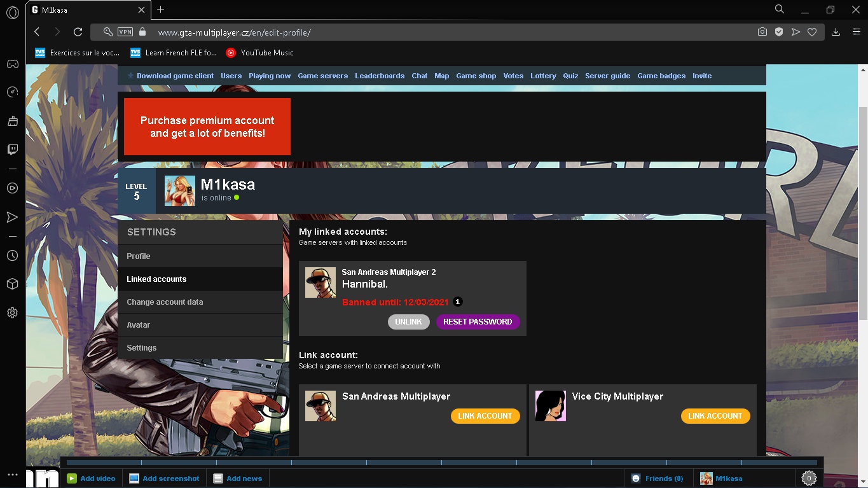The image size is (868, 488).
Task: Open the bottom bar gear with counter
Action: [809, 478]
